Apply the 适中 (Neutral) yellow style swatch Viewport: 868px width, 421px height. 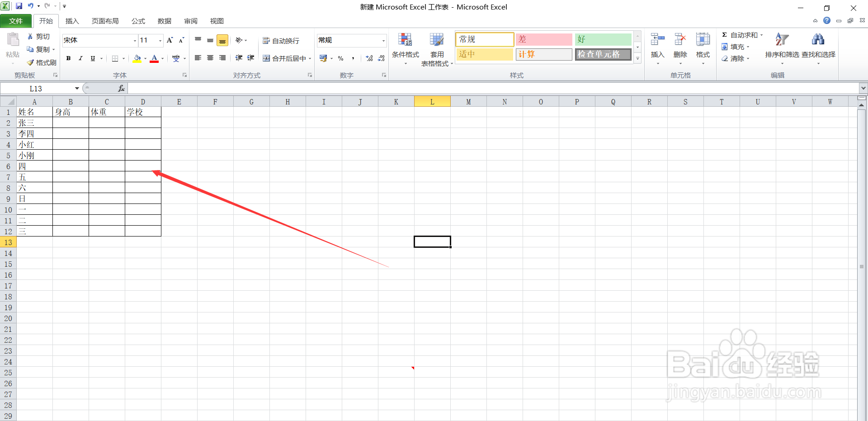click(485, 54)
